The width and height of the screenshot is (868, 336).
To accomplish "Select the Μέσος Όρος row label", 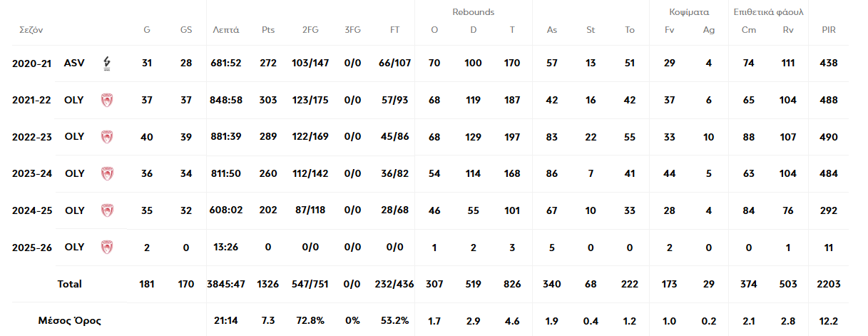I will pos(70,321).
